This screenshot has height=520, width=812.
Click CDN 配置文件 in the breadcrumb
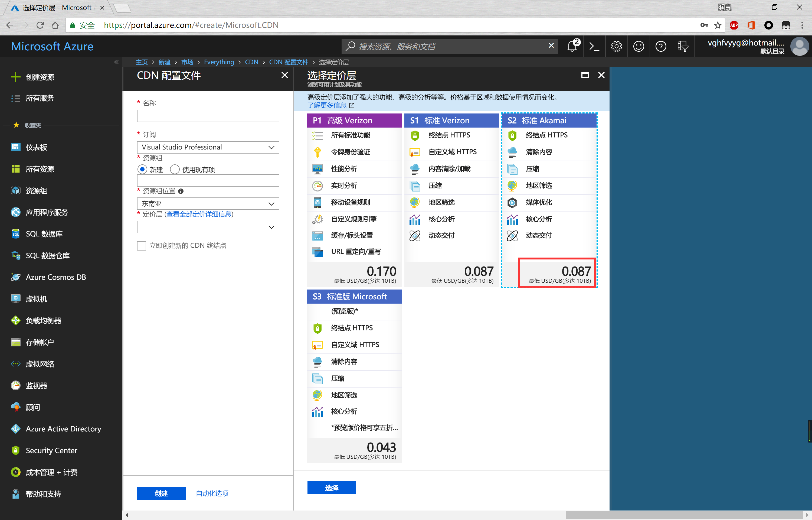coord(289,62)
